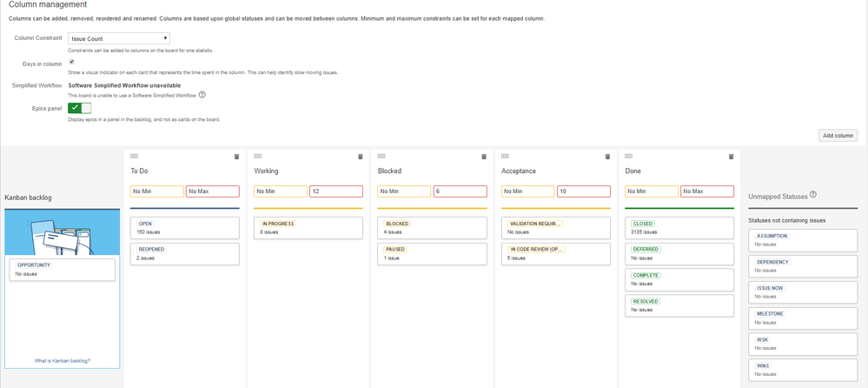Open Unmapped Statuses help question icon
The height and width of the screenshot is (388, 868).
(x=812, y=195)
